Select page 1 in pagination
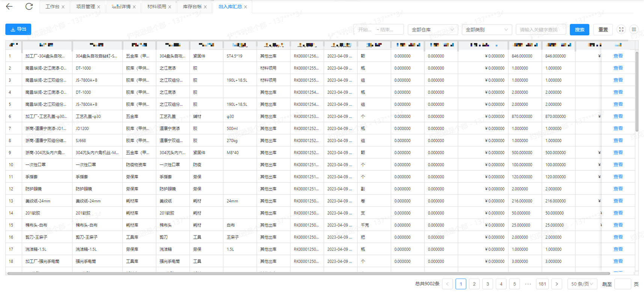Image resolution: width=644 pixels, height=295 pixels. coord(461,284)
